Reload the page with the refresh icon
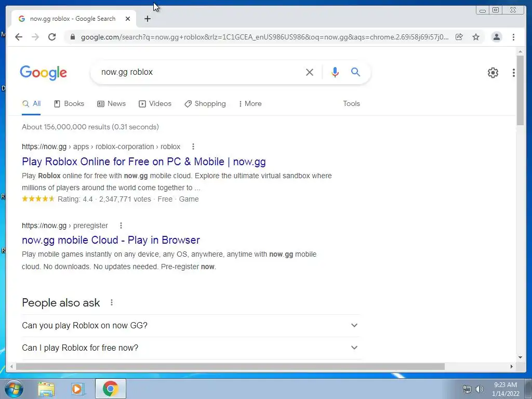The height and width of the screenshot is (399, 532). pos(52,37)
